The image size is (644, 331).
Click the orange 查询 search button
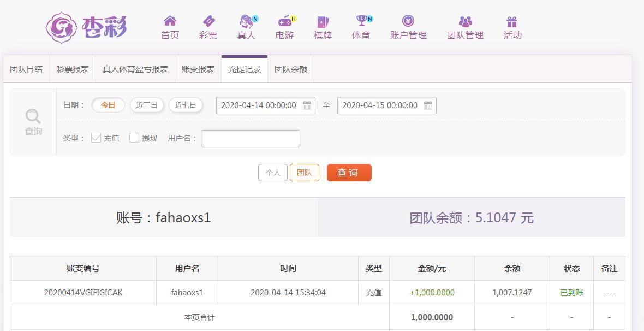349,172
